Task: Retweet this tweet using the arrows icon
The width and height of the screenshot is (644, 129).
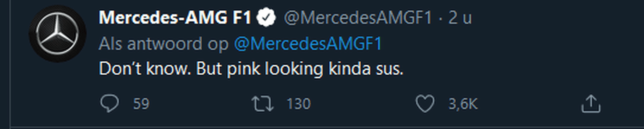Action: tap(262, 104)
